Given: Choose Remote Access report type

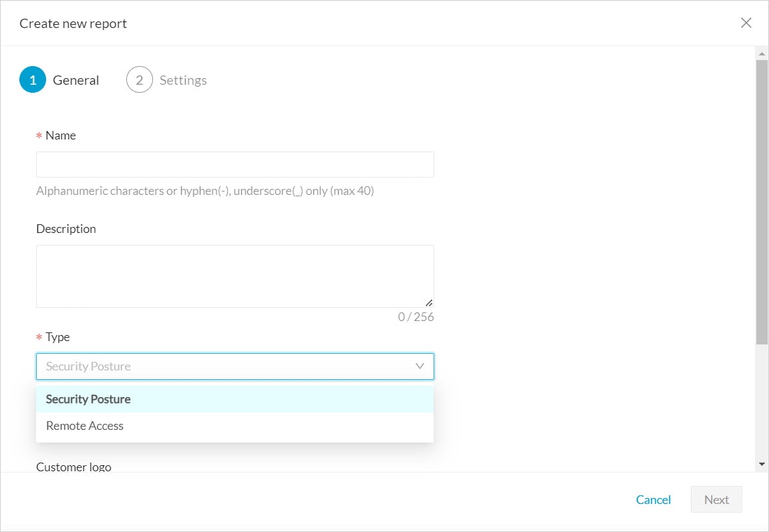Looking at the screenshot, I should [x=85, y=426].
